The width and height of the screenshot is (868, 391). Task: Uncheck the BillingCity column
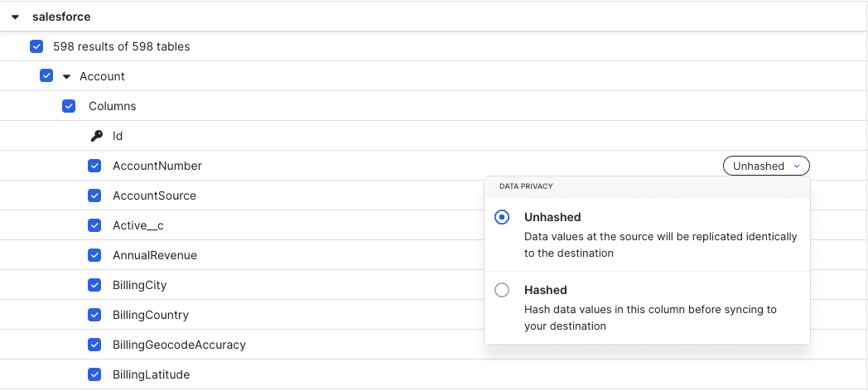(94, 285)
